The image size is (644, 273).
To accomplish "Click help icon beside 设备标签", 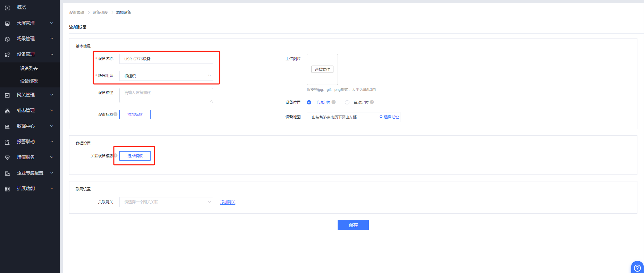I will (116, 114).
